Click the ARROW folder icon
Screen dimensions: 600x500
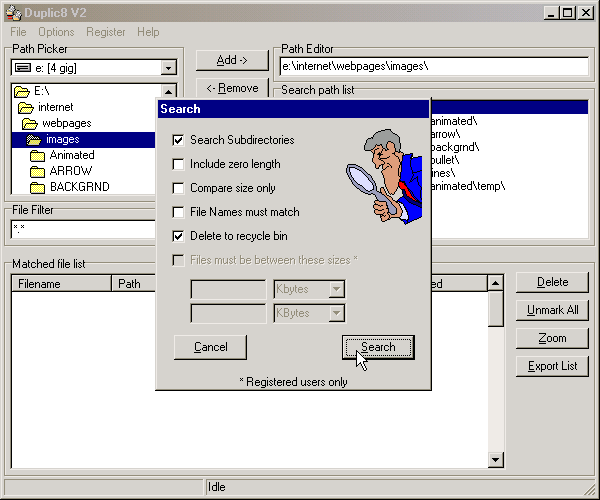tap(38, 171)
